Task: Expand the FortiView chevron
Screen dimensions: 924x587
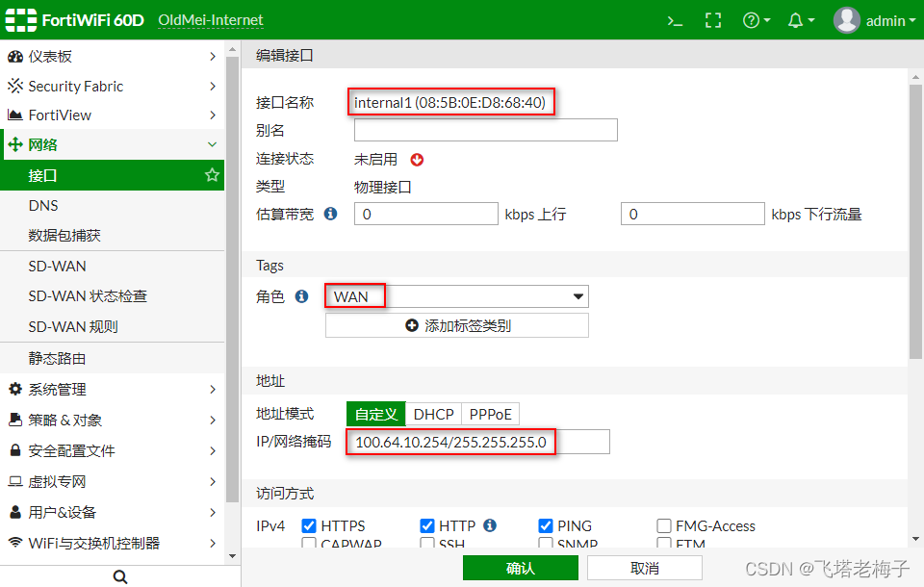Action: (213, 115)
